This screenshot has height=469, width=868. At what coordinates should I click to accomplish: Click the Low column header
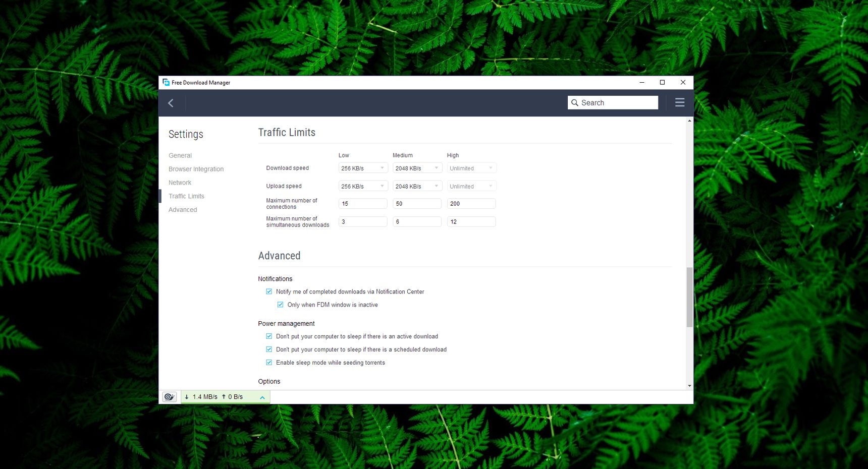point(344,155)
